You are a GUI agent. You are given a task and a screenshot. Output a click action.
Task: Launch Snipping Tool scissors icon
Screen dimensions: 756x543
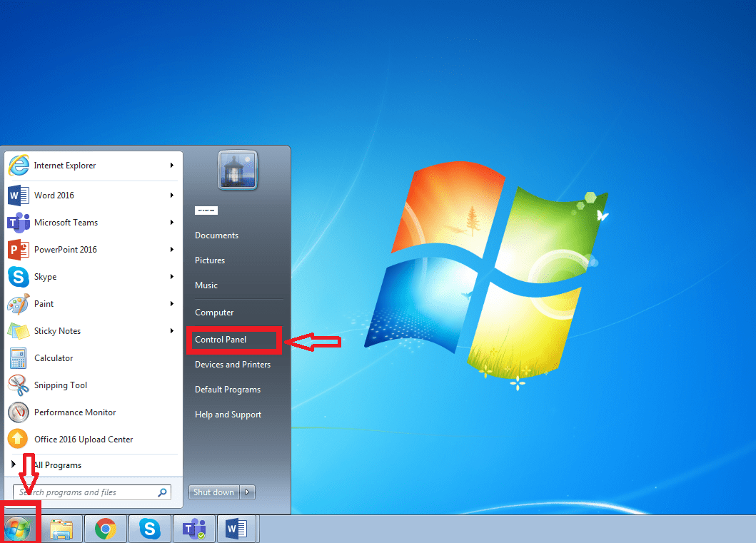coord(19,385)
